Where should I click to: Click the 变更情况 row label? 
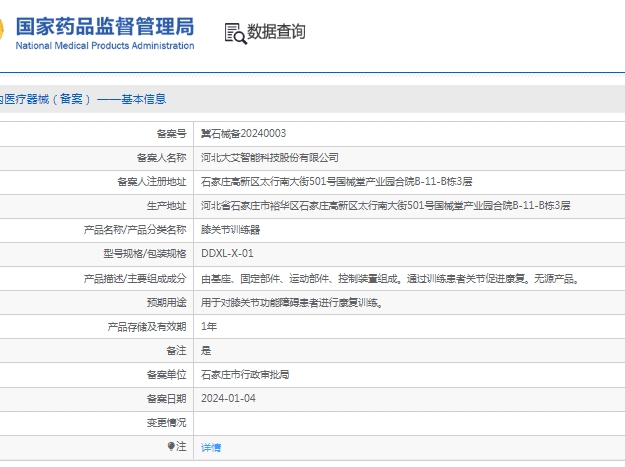click(167, 422)
